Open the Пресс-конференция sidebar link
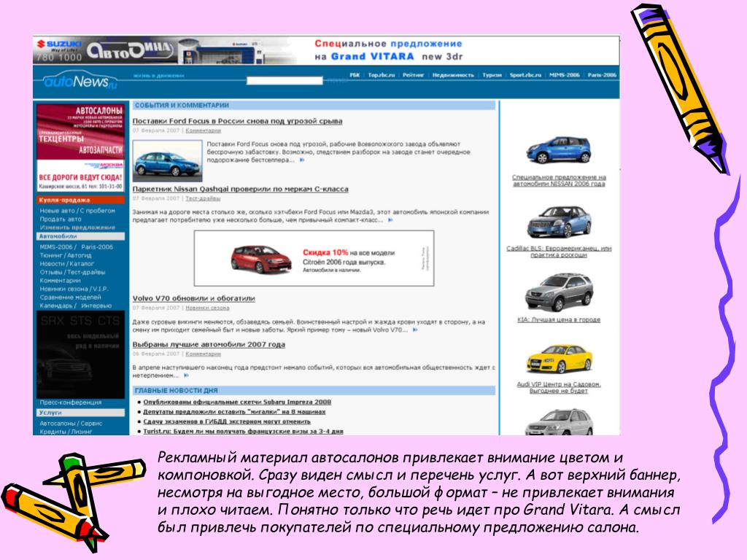Screen dimensions: 747x560 click(71, 402)
